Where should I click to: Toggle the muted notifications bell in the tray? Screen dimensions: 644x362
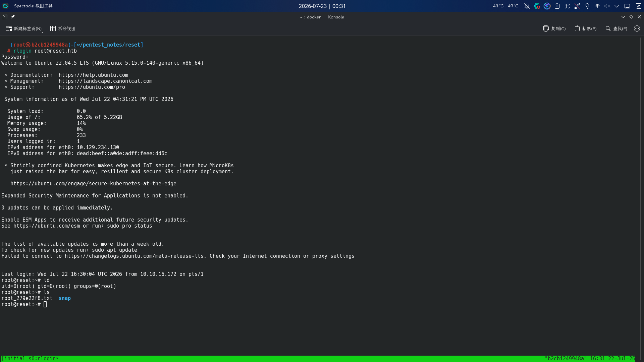coord(527,6)
